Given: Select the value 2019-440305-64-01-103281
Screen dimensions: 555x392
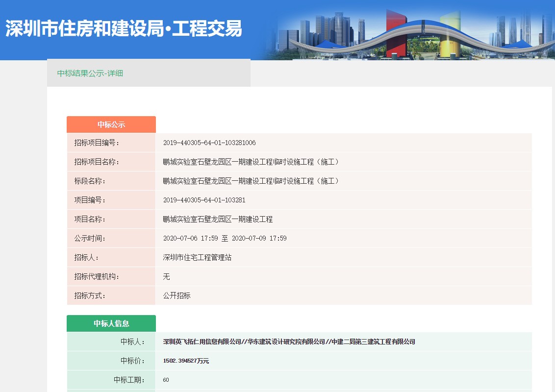Looking at the screenshot, I should [204, 200].
